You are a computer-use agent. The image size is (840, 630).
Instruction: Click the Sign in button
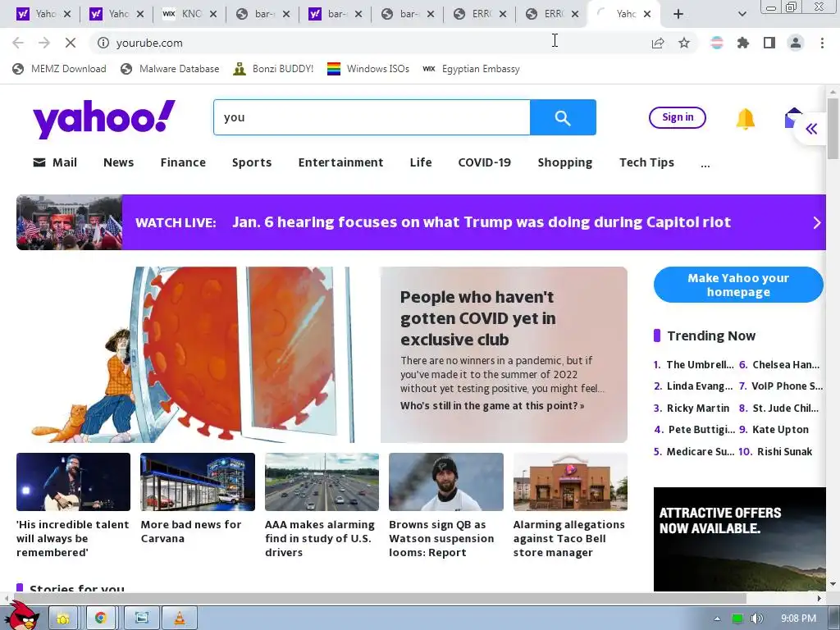pos(677,117)
